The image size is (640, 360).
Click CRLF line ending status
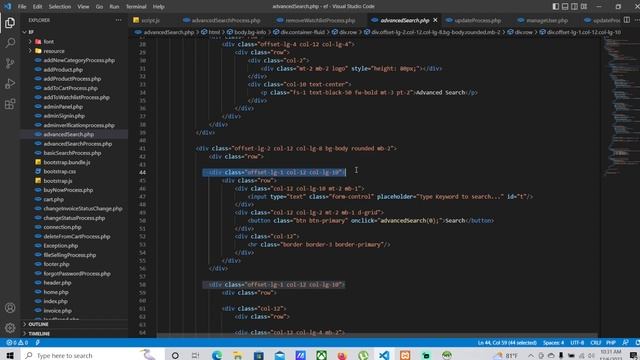pos(596,343)
